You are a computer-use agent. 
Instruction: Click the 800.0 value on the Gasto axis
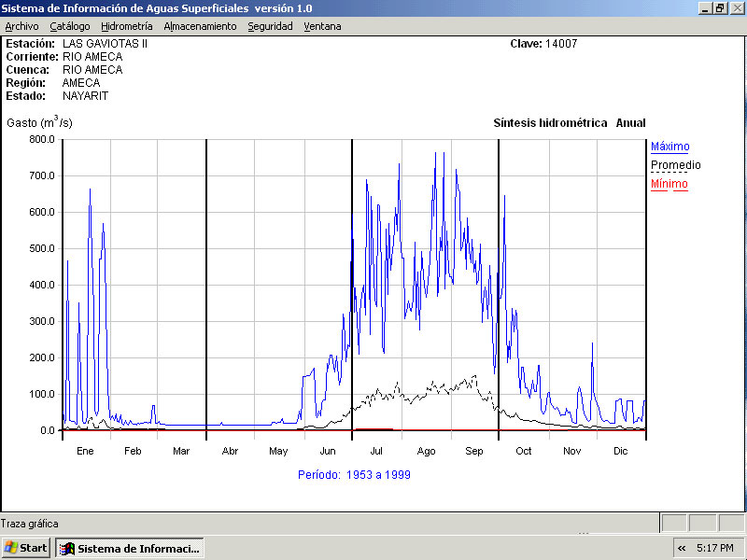pos(43,139)
